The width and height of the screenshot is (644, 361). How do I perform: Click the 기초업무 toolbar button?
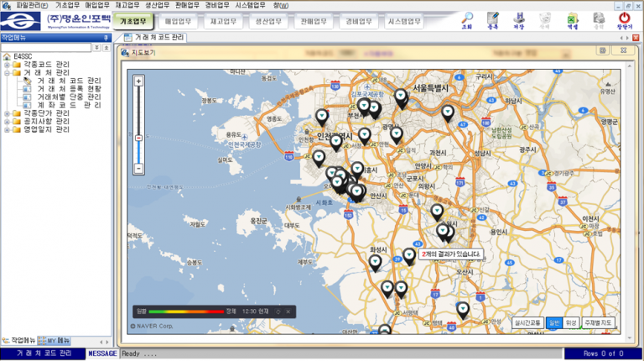point(133,21)
